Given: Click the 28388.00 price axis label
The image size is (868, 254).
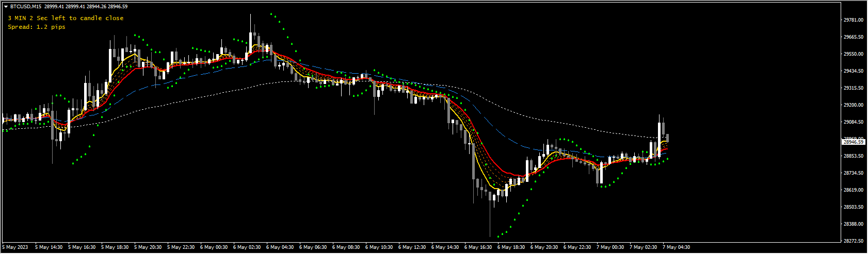Looking at the screenshot, I should [x=854, y=224].
